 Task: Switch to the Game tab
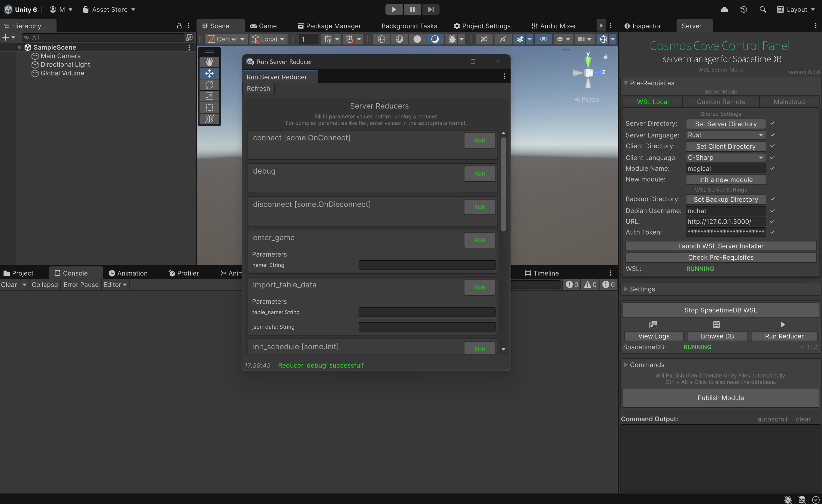click(263, 26)
